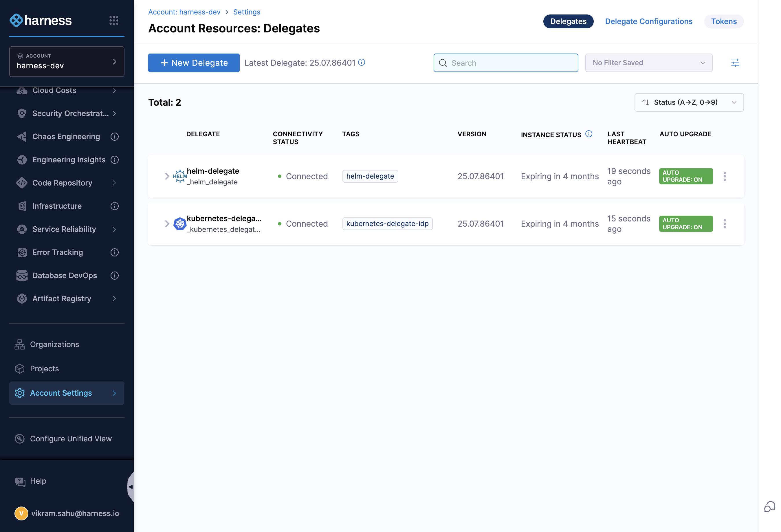This screenshot has width=781, height=532.
Task: Open Chaos Engineering info icon
Action: (115, 136)
